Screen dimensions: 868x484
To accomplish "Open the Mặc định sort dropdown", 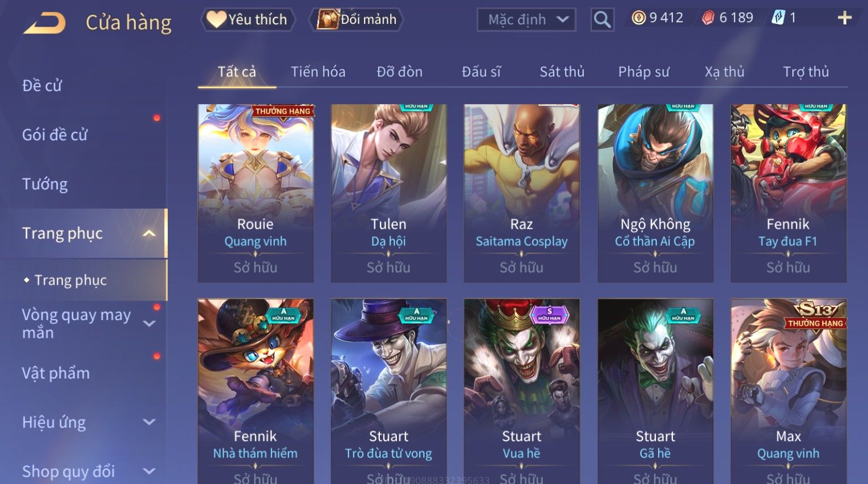I will [526, 20].
